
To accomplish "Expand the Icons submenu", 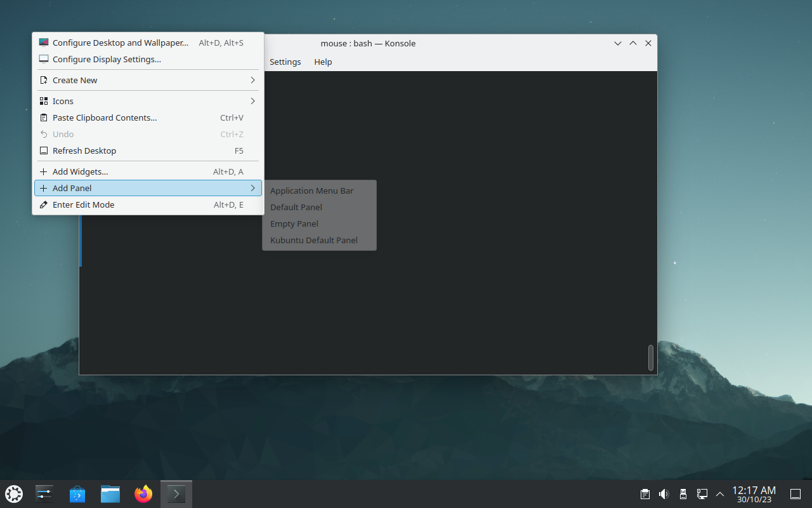I will click(147, 101).
